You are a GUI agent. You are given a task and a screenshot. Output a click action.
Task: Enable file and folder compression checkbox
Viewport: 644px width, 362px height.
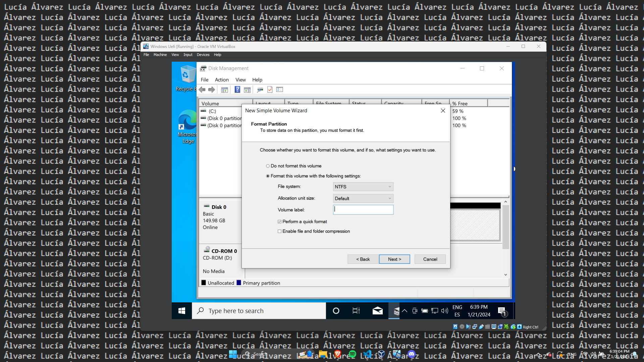pos(279,231)
